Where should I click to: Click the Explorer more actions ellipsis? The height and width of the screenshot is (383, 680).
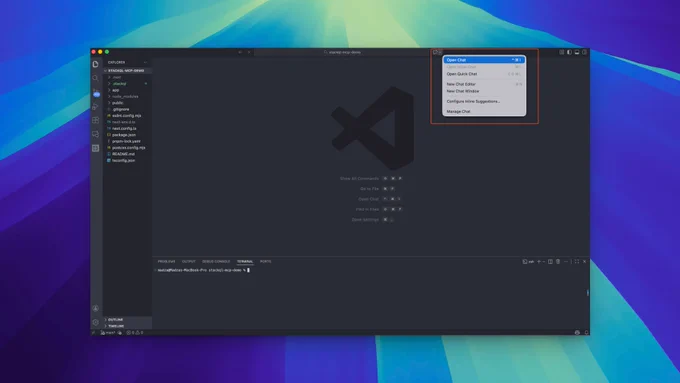pyautogui.click(x=145, y=62)
